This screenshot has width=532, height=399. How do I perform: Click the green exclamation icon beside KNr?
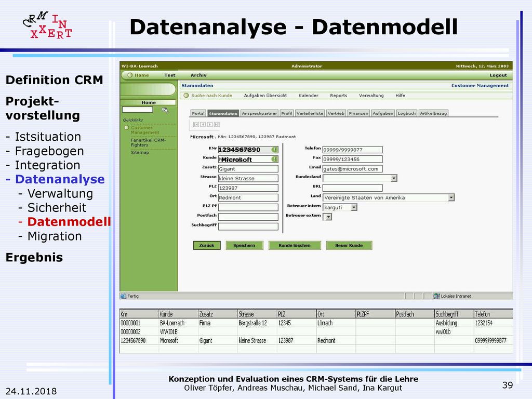(x=274, y=150)
